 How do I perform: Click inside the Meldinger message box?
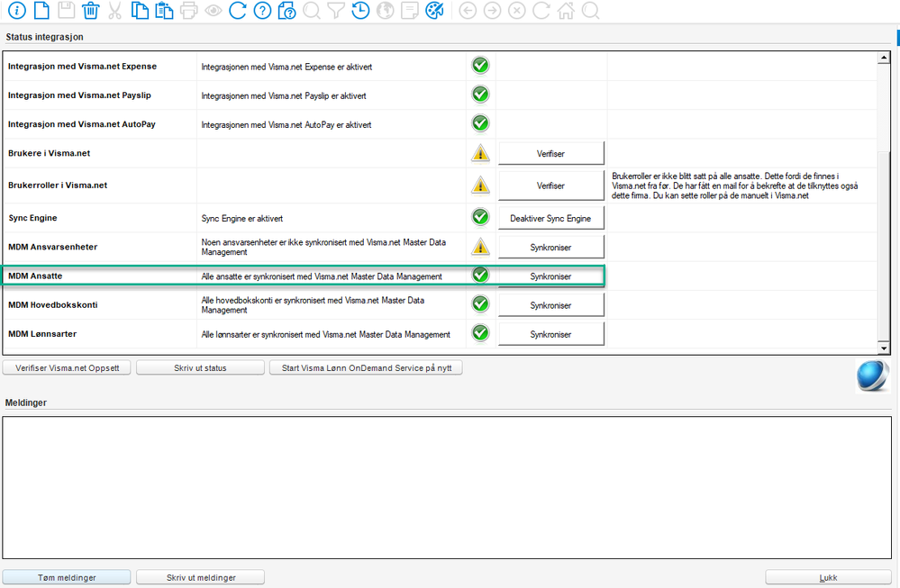447,487
